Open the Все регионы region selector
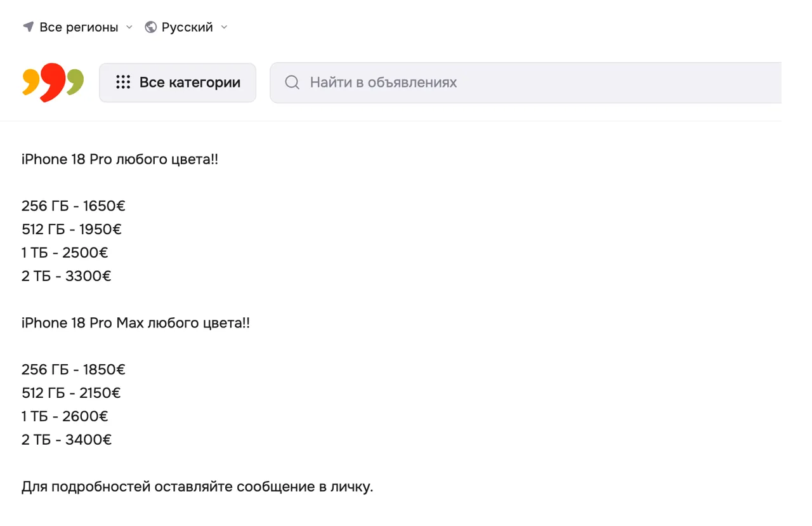 pos(78,27)
